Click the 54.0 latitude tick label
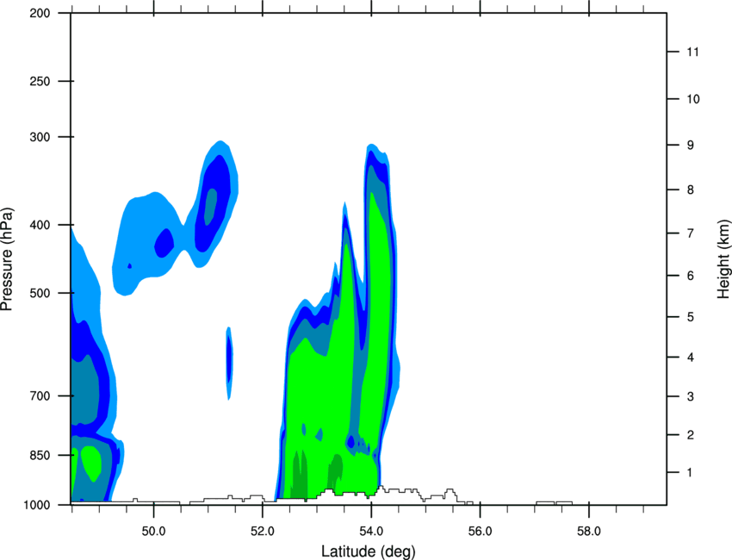This screenshot has height=560, width=732. [x=372, y=532]
